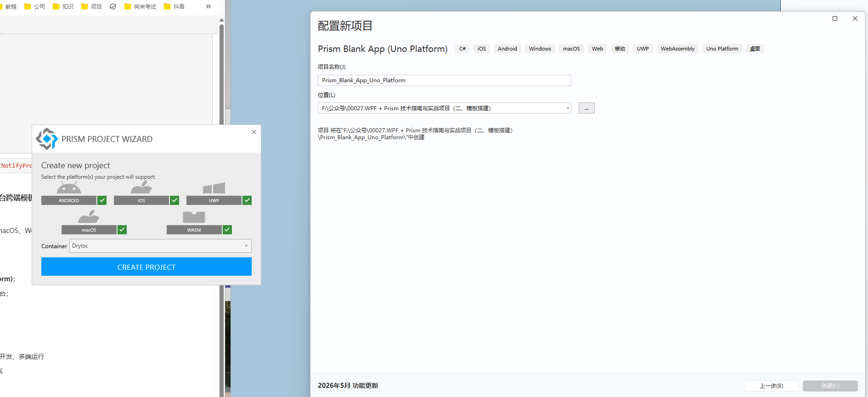The image size is (868, 397).
Task: Click the link icon in bookmarks bar
Action: [113, 6]
